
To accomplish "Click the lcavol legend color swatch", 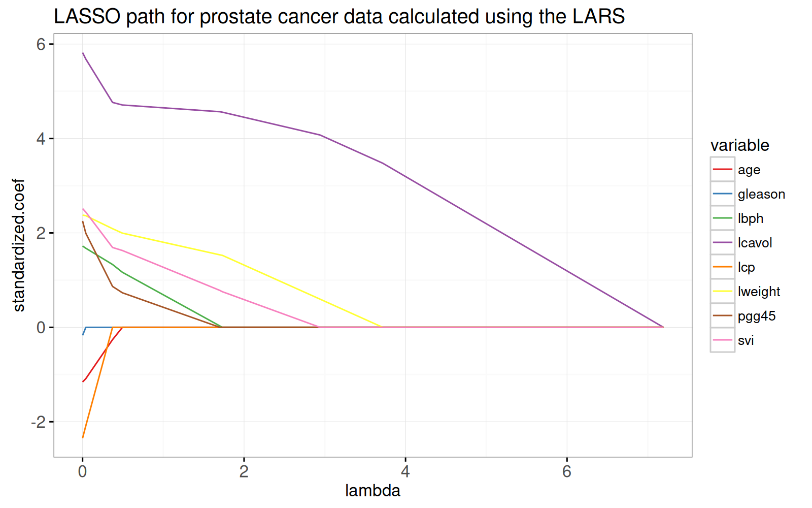I will click(x=723, y=242).
